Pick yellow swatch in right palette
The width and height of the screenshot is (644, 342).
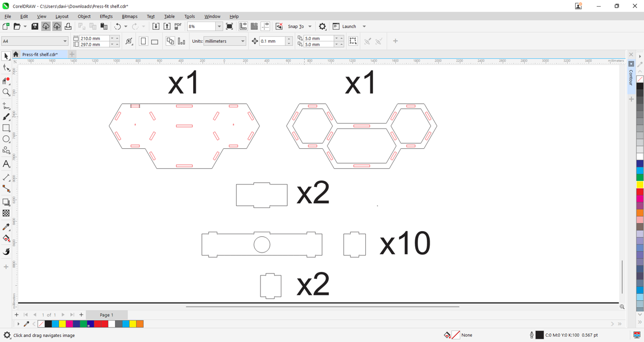(x=640, y=185)
